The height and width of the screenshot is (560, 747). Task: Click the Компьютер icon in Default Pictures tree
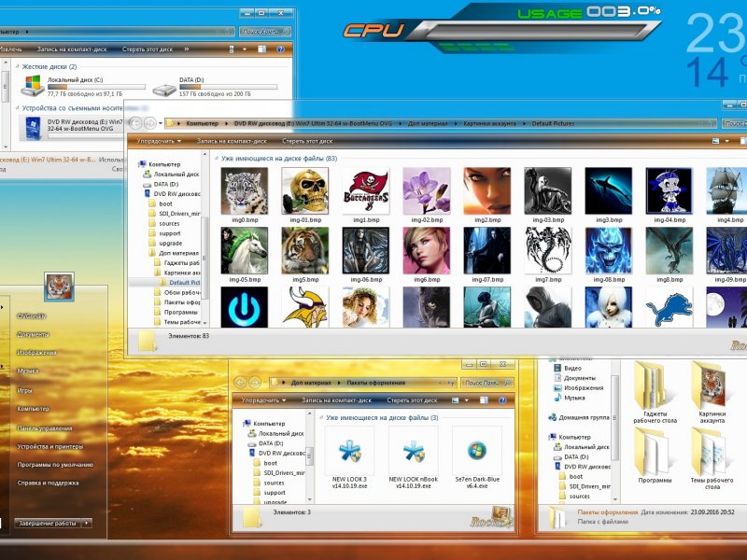click(x=142, y=164)
